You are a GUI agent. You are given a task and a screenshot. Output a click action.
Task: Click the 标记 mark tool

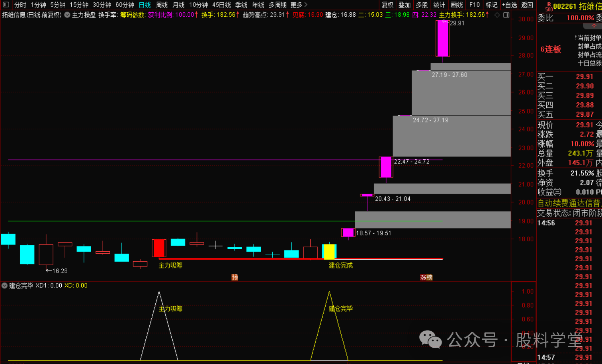tap(491, 5)
